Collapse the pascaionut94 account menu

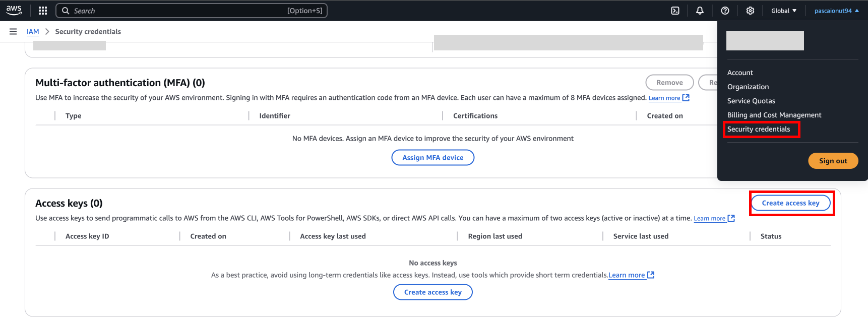[836, 11]
